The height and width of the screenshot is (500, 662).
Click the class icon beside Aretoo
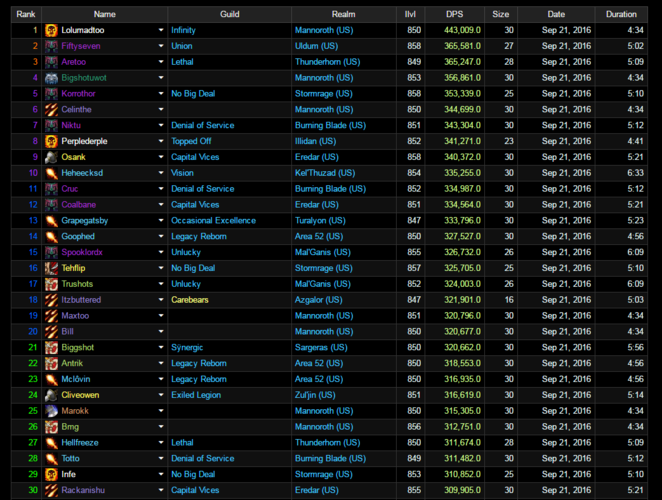pyautogui.click(x=51, y=62)
